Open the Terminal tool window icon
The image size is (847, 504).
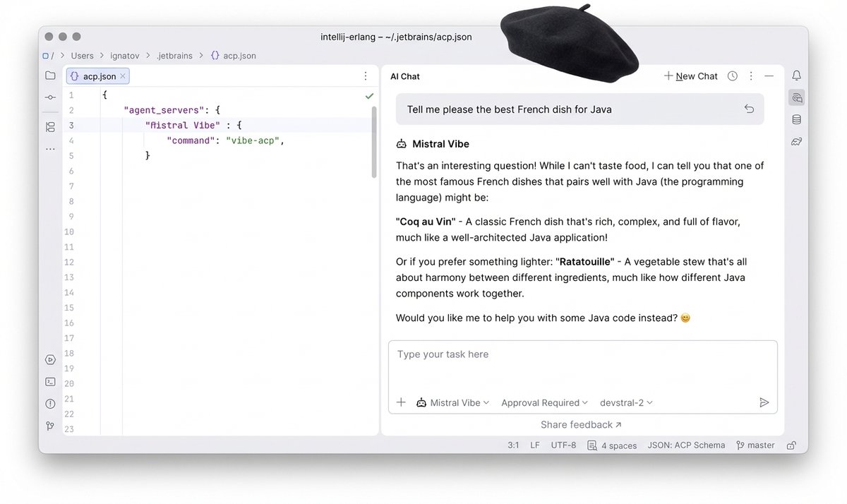click(x=50, y=382)
